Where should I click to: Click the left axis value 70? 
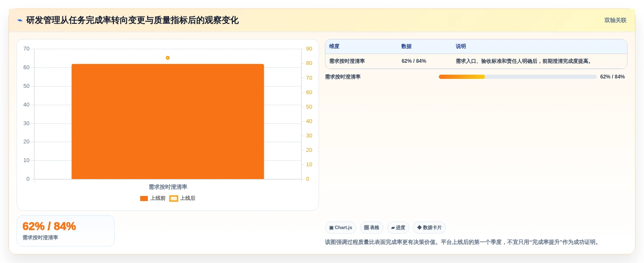26,49
